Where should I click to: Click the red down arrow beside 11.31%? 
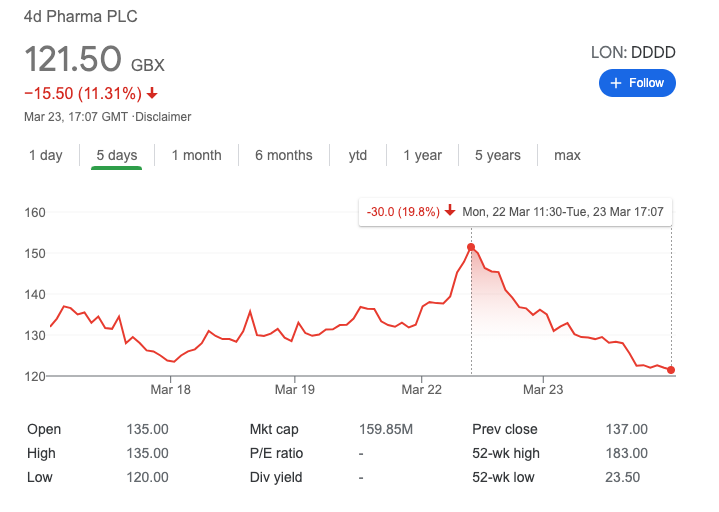[152, 94]
